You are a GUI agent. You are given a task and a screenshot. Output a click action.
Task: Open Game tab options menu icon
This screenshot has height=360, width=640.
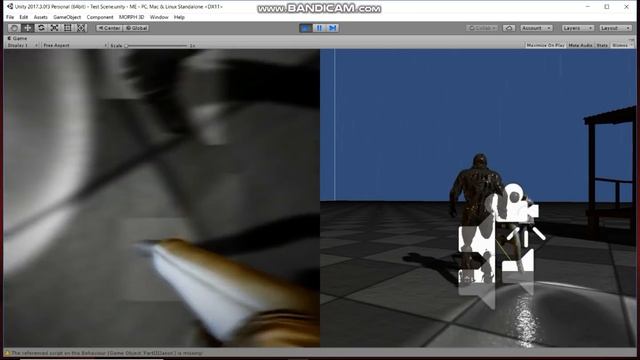(x=632, y=39)
